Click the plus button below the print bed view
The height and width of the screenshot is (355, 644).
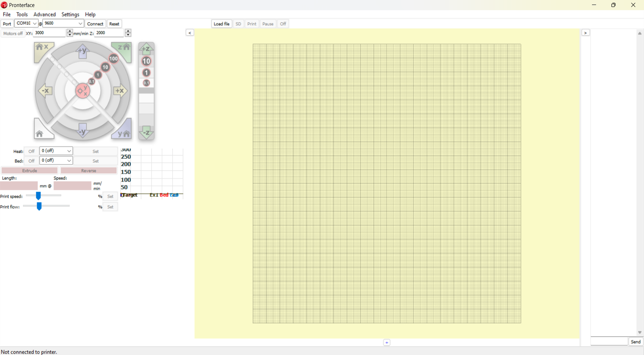(387, 343)
